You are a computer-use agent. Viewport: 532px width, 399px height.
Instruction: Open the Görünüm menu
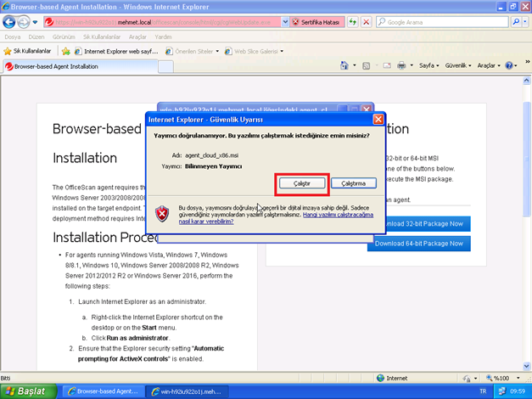64,37
